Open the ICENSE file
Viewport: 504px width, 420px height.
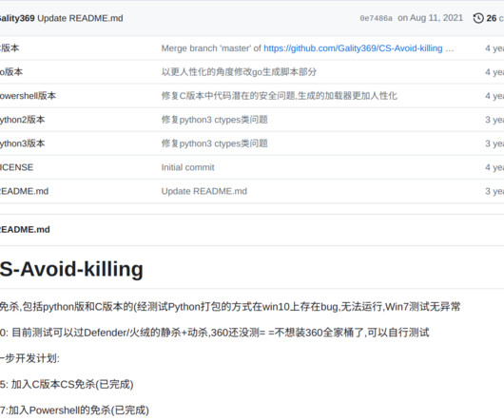point(16,167)
